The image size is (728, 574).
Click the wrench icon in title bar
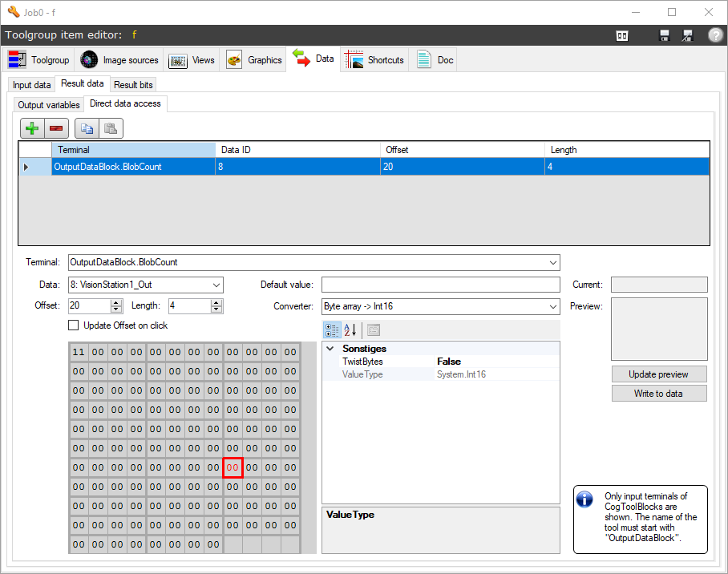point(13,12)
